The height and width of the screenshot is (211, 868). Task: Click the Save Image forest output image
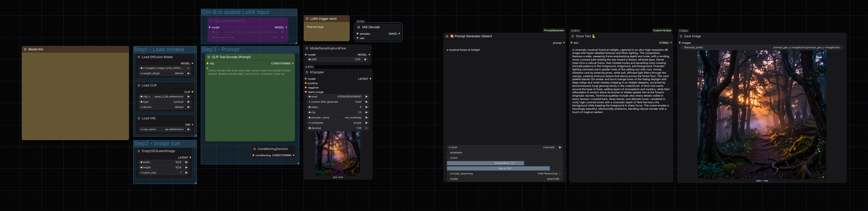click(761, 115)
